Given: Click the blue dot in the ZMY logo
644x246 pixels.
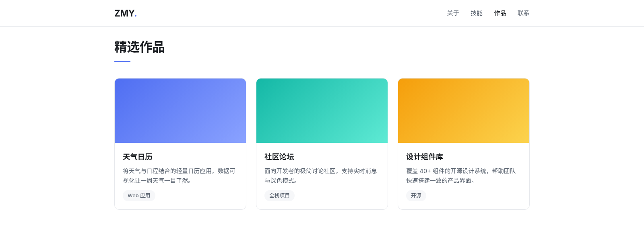Looking at the screenshot, I should pyautogui.click(x=136, y=16).
